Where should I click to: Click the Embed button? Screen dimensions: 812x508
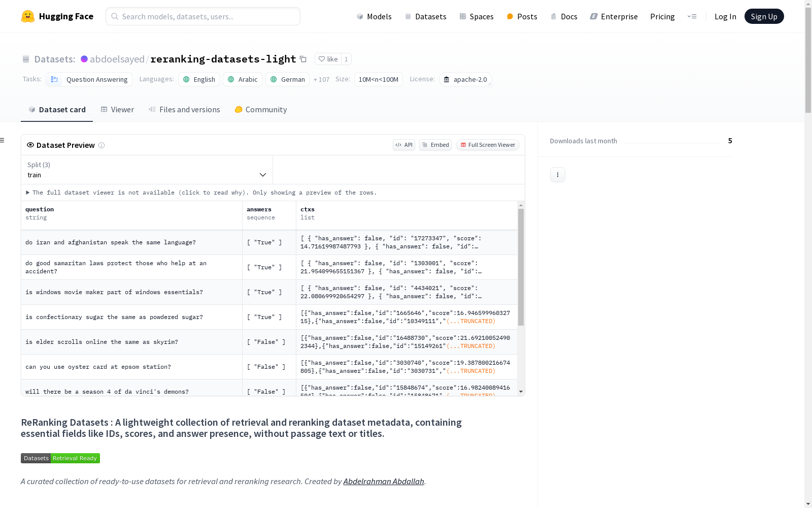click(x=435, y=145)
